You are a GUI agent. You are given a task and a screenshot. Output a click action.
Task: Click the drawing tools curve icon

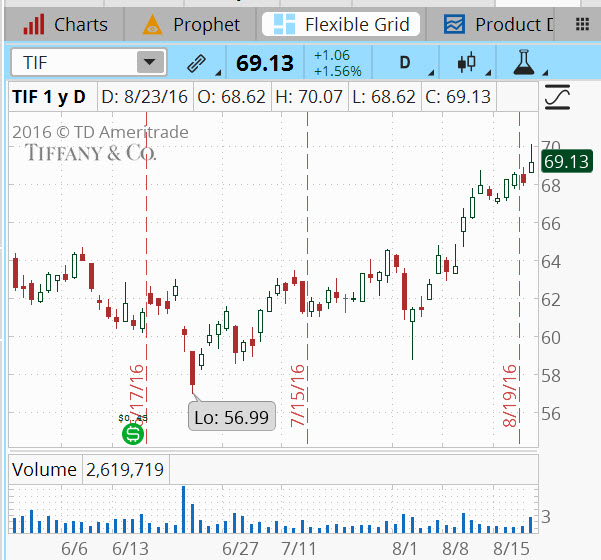(x=557, y=97)
